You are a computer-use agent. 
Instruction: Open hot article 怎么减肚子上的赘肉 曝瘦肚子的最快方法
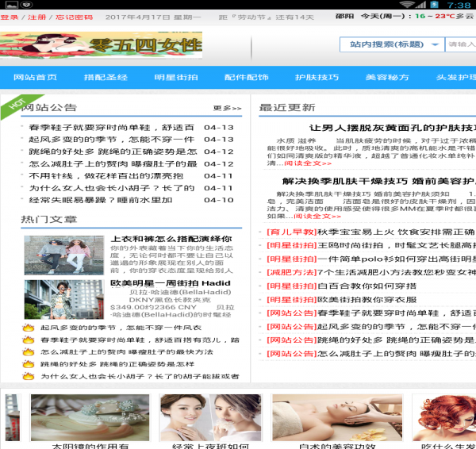pos(127,352)
